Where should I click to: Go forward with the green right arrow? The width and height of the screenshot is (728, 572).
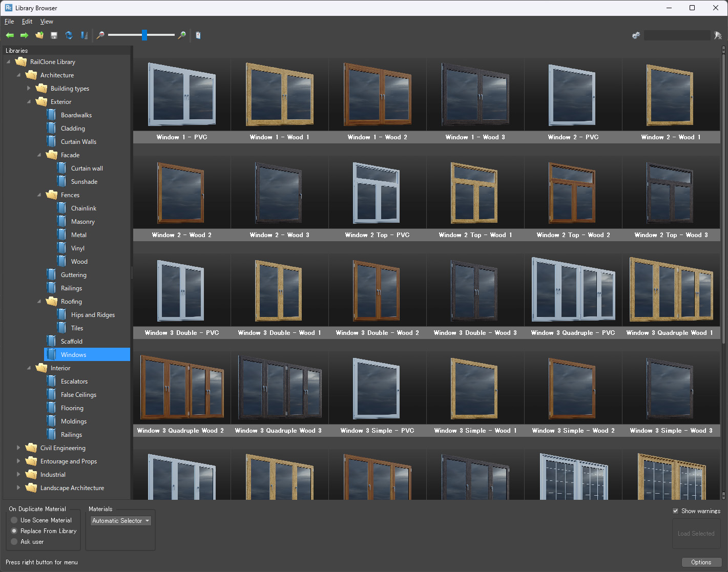tap(24, 35)
